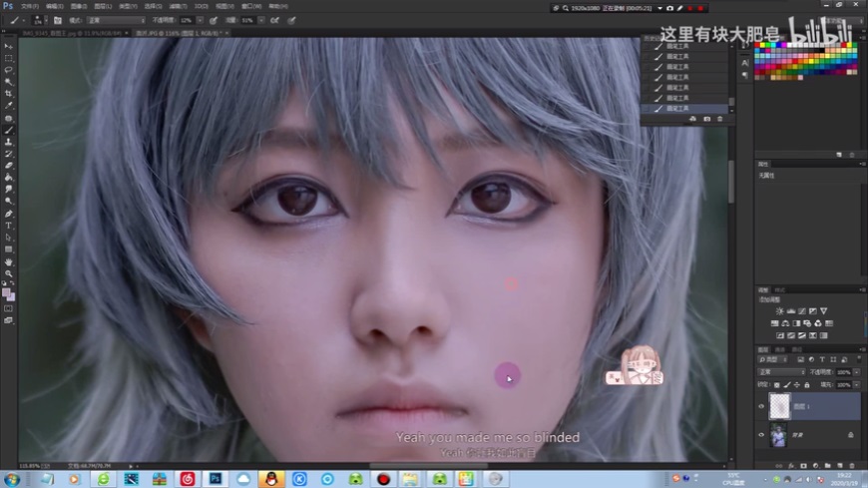The image size is (868, 488).
Task: Click the Levels adjustment icon
Action: tap(791, 311)
